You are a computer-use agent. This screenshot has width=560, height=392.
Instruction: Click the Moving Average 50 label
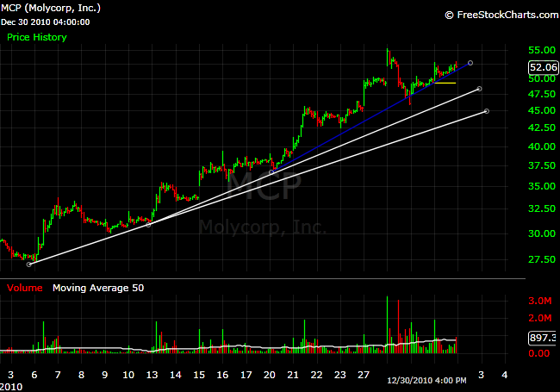(x=98, y=288)
